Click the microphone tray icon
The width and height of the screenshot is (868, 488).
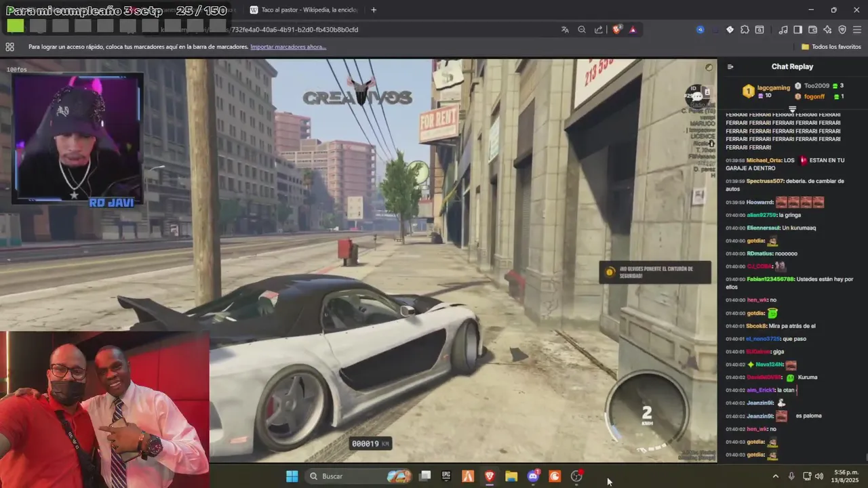pyautogui.click(x=791, y=476)
